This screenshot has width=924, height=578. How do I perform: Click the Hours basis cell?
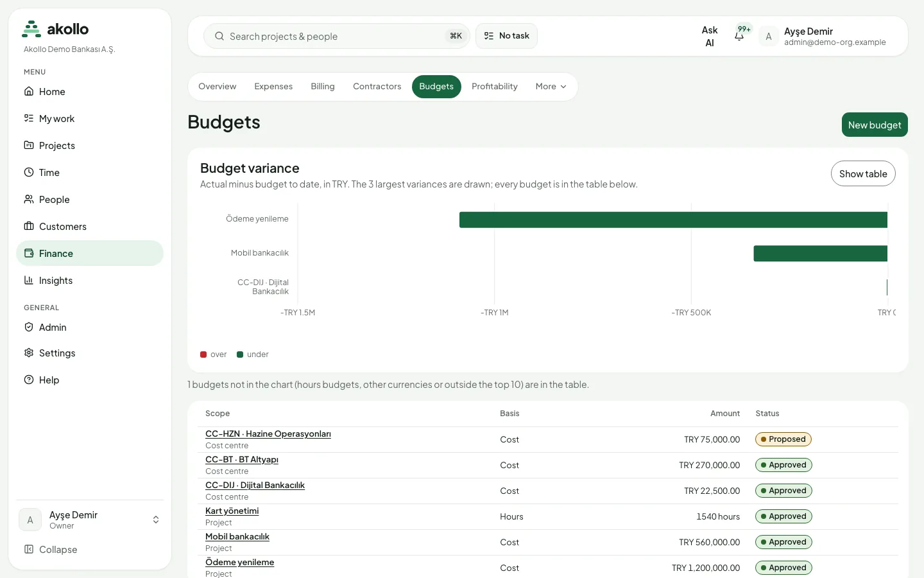tap(511, 517)
